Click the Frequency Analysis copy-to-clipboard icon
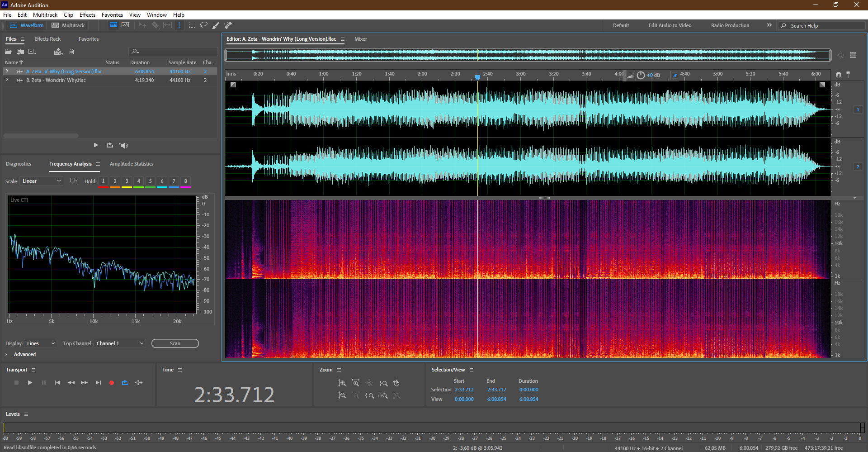The width and height of the screenshot is (868, 452). click(x=73, y=181)
